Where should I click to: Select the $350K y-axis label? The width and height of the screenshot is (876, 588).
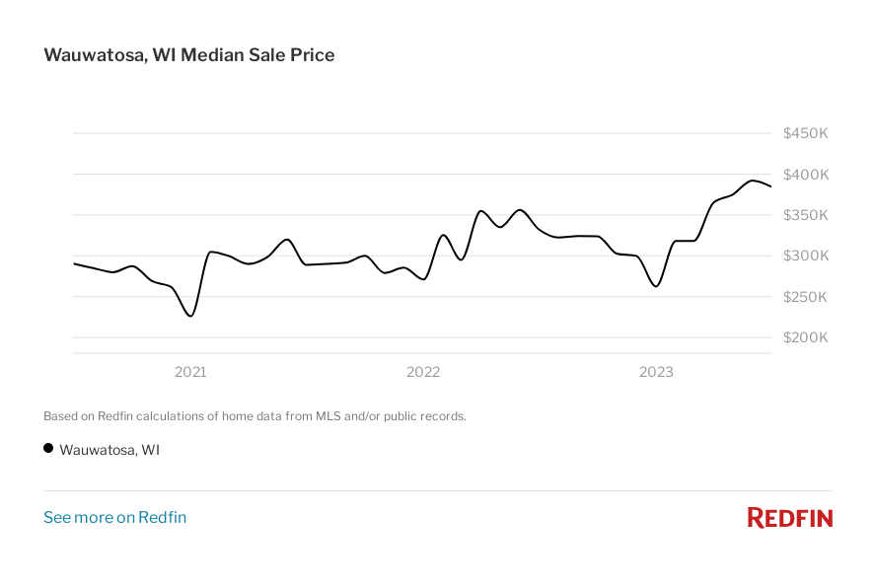point(805,215)
